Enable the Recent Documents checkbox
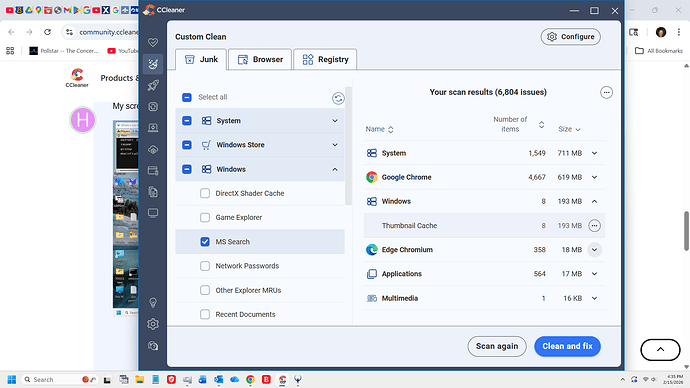690x388 pixels. click(x=205, y=314)
